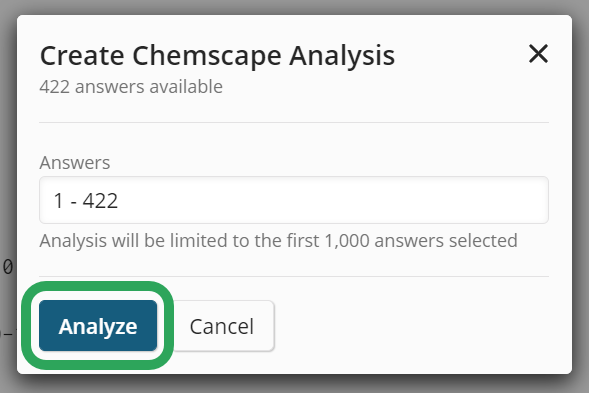Click the '1 - 422' value text
Screen dimensions: 589x393
86,200
